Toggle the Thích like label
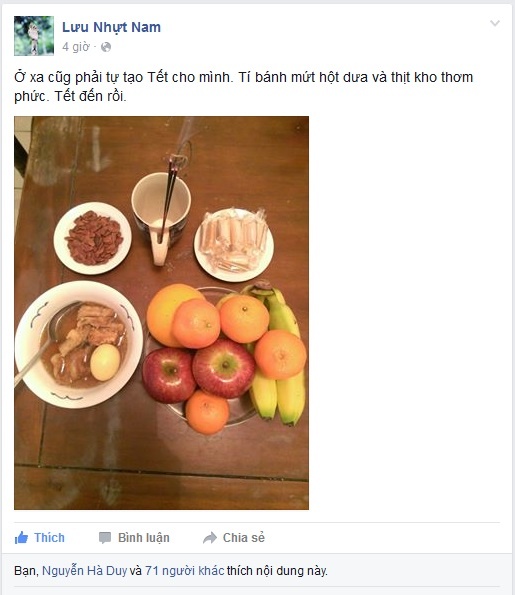The image size is (515, 595). click(49, 538)
